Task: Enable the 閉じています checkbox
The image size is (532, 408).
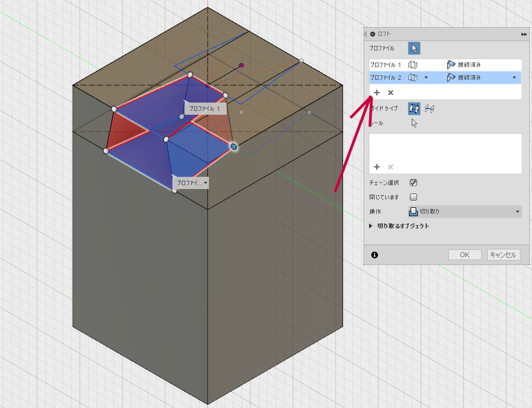Action: 413,197
